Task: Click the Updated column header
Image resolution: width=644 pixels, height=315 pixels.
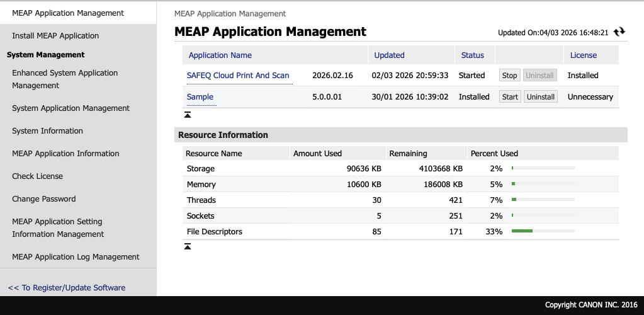Action: point(389,55)
